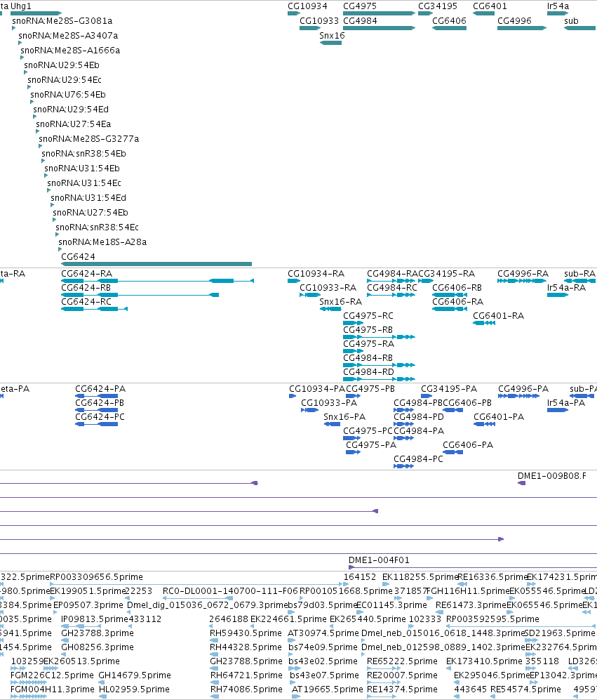Click the Ir54a gene label
The image size is (597, 700).
[x=558, y=6]
